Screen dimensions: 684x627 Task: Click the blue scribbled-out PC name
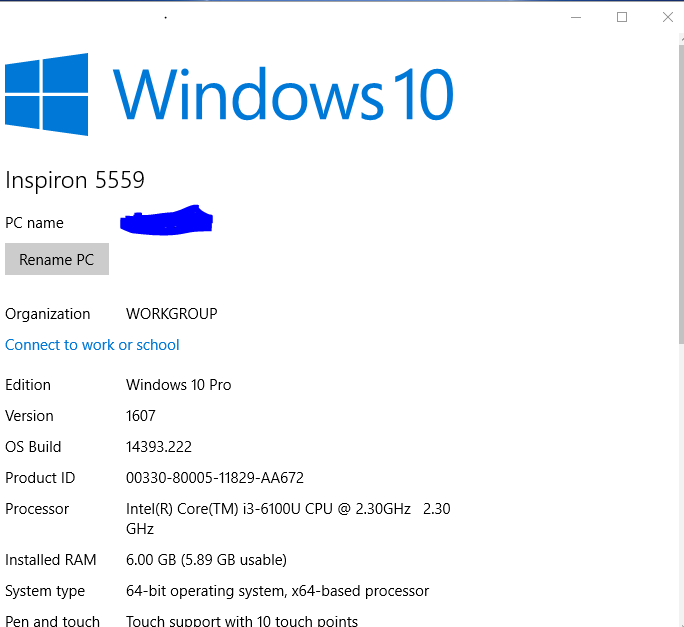pyautogui.click(x=167, y=220)
